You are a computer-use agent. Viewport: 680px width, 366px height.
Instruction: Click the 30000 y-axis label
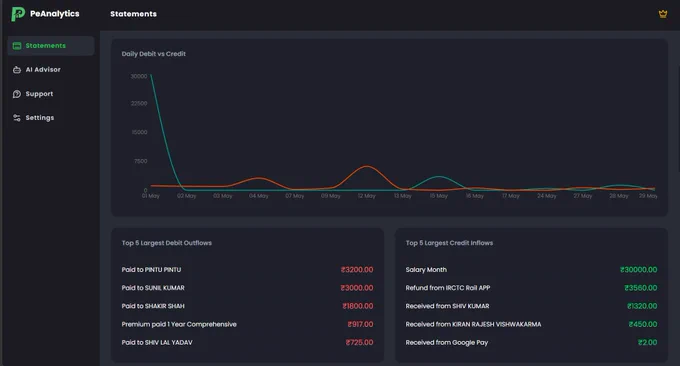point(139,76)
